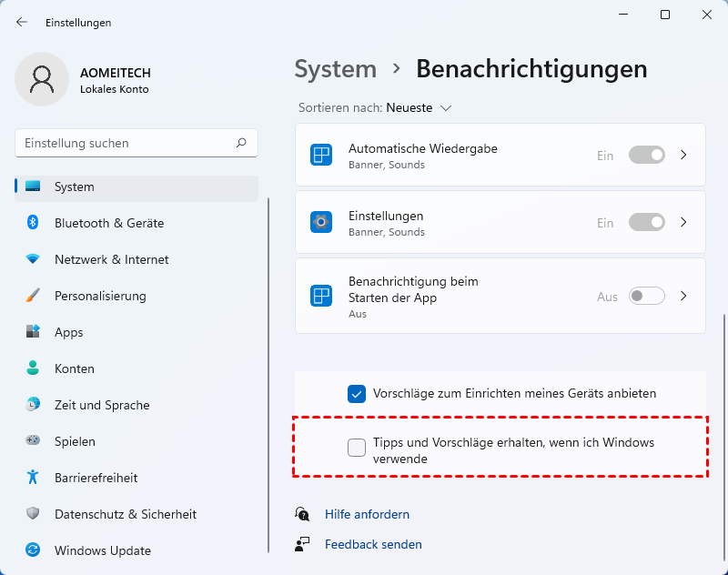Click the Barrierefreiheit accessibility icon
The width and height of the screenshot is (728, 575).
[33, 478]
